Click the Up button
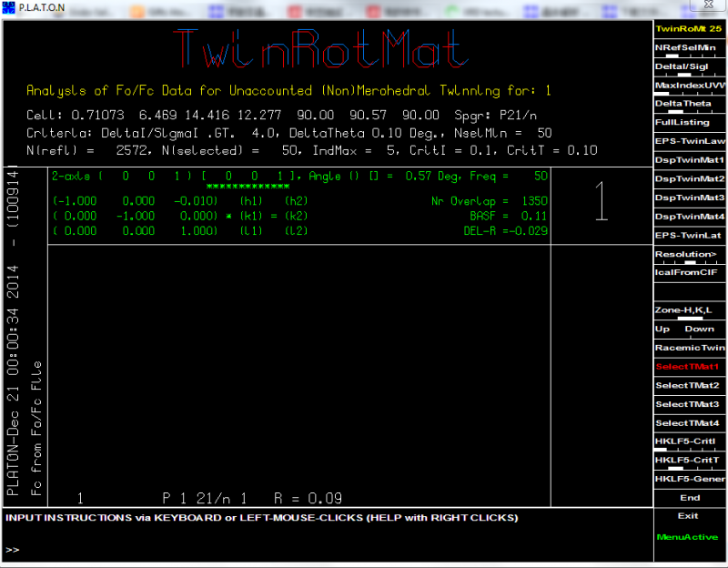The width and height of the screenshot is (728, 568). (x=662, y=330)
